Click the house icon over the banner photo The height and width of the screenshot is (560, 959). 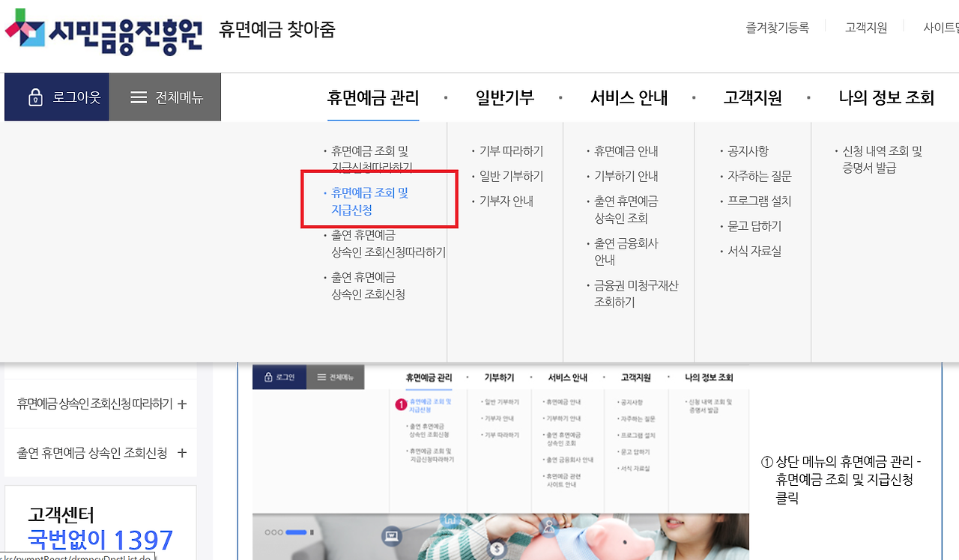tap(450, 520)
